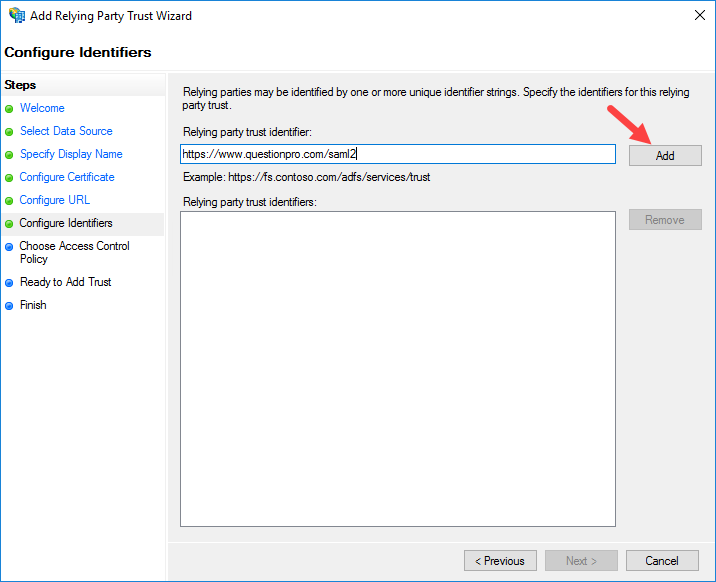Click green bullet beside Welcome step
716x582 pixels.
point(10,109)
